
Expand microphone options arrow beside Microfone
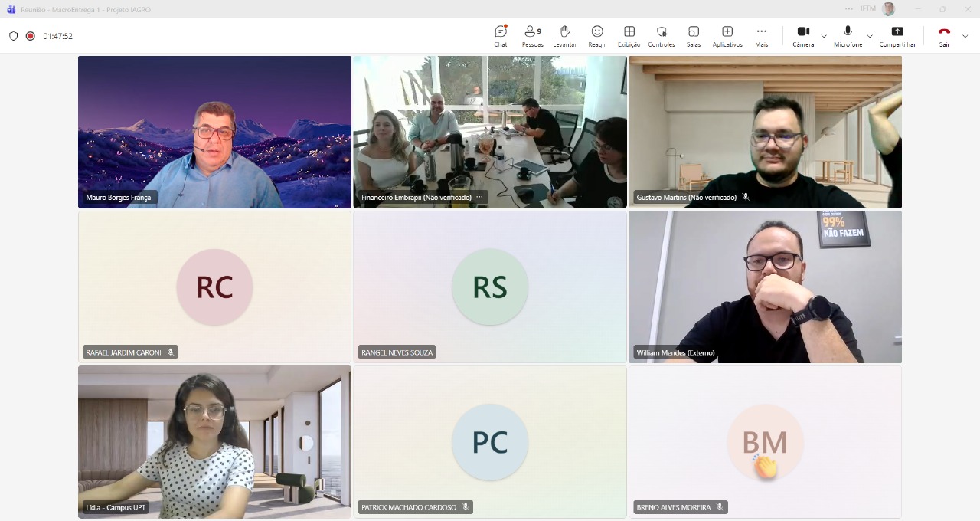pos(870,36)
